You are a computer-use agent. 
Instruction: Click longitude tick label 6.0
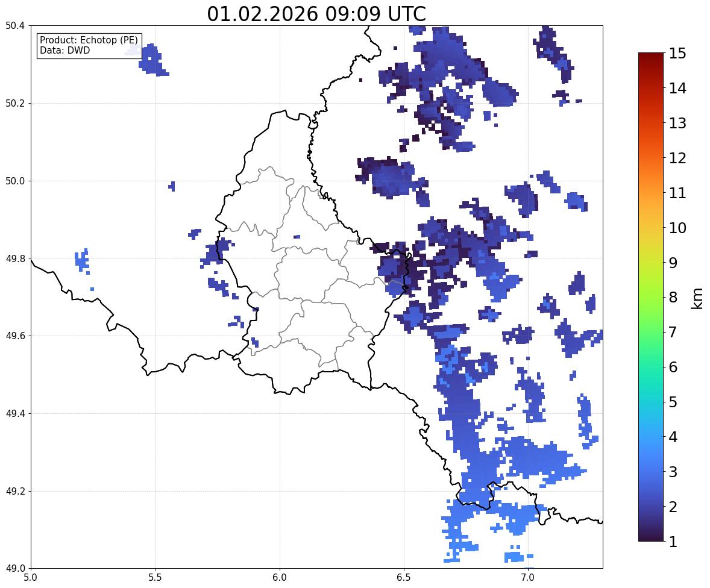pyautogui.click(x=280, y=578)
